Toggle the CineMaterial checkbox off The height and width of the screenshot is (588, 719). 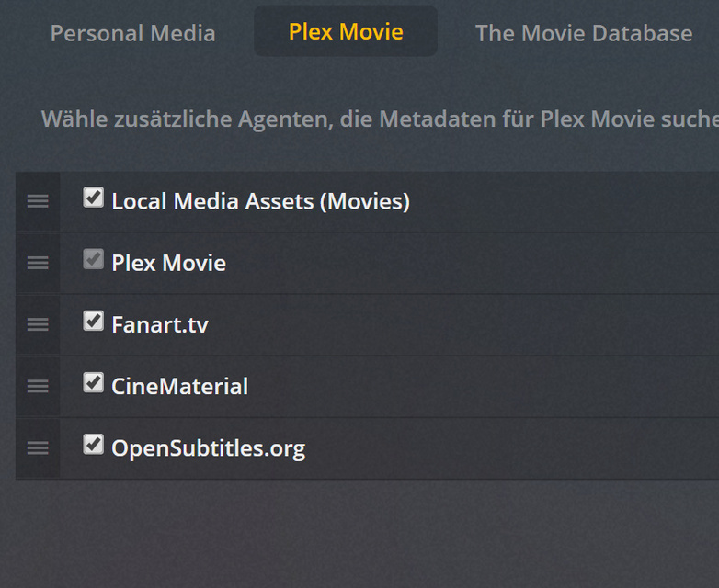click(x=93, y=382)
